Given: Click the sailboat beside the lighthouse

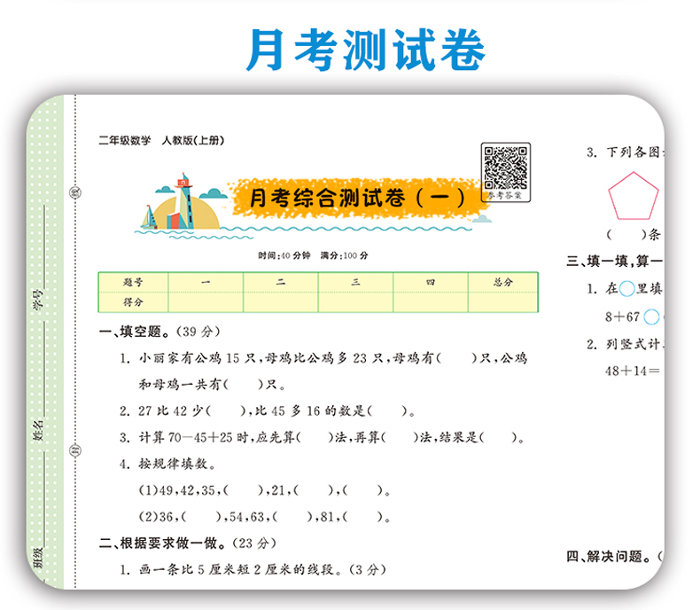Looking at the screenshot, I should [149, 217].
